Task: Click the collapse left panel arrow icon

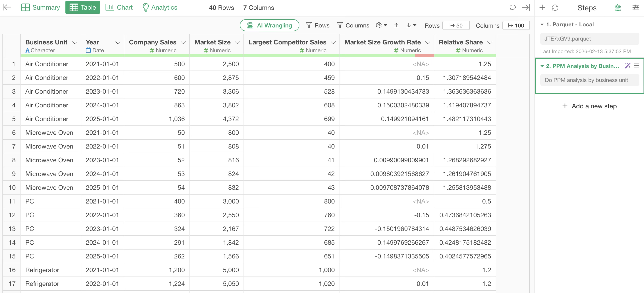Action: click(x=7, y=7)
